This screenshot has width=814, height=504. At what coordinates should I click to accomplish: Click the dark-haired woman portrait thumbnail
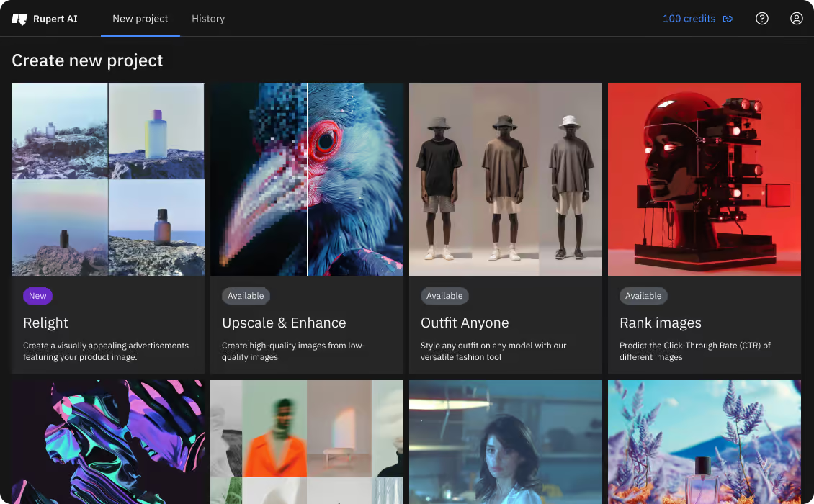click(x=506, y=442)
